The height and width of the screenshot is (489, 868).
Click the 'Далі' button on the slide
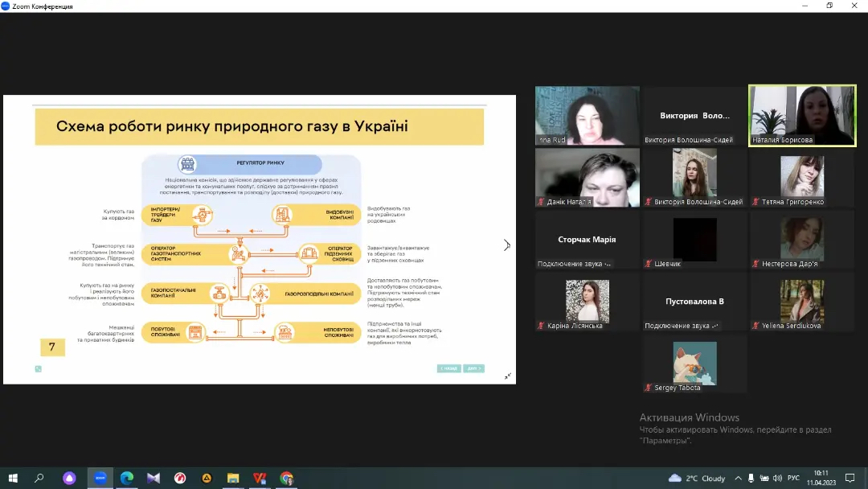(473, 368)
